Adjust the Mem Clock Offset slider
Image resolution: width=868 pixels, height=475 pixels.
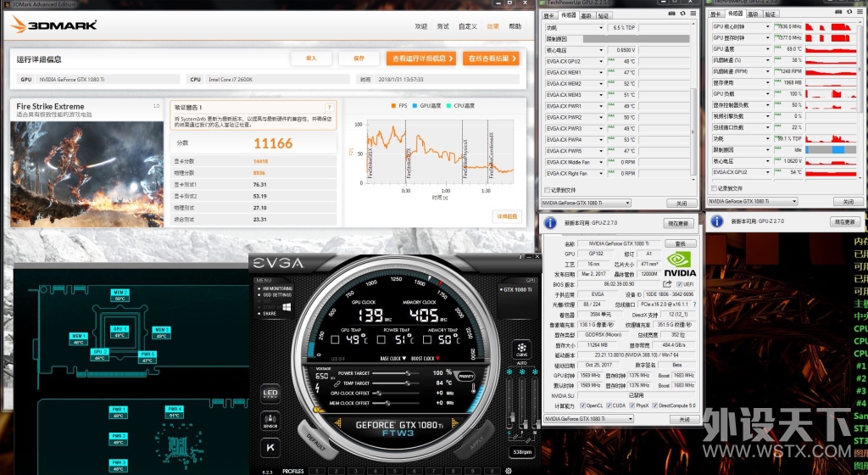pyautogui.click(x=397, y=403)
